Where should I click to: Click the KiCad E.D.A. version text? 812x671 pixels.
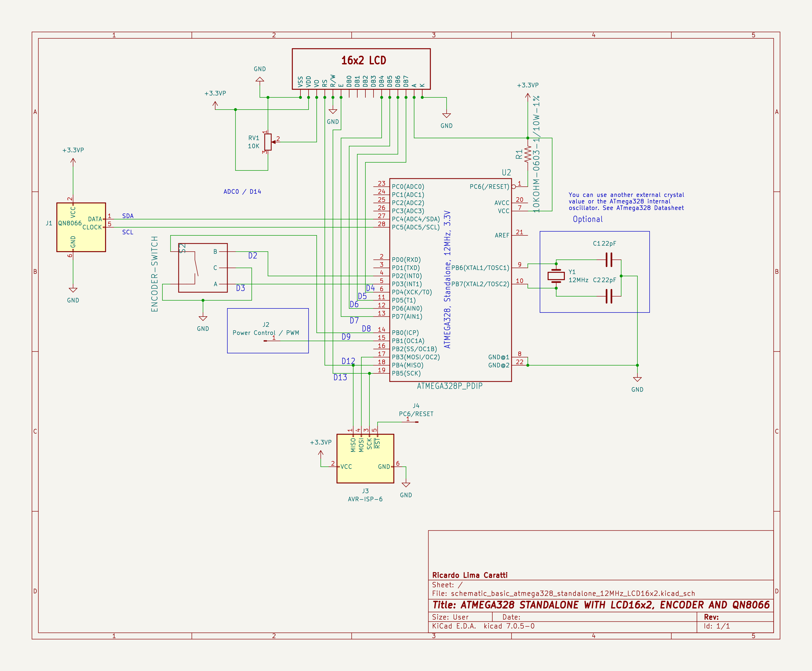click(x=483, y=626)
